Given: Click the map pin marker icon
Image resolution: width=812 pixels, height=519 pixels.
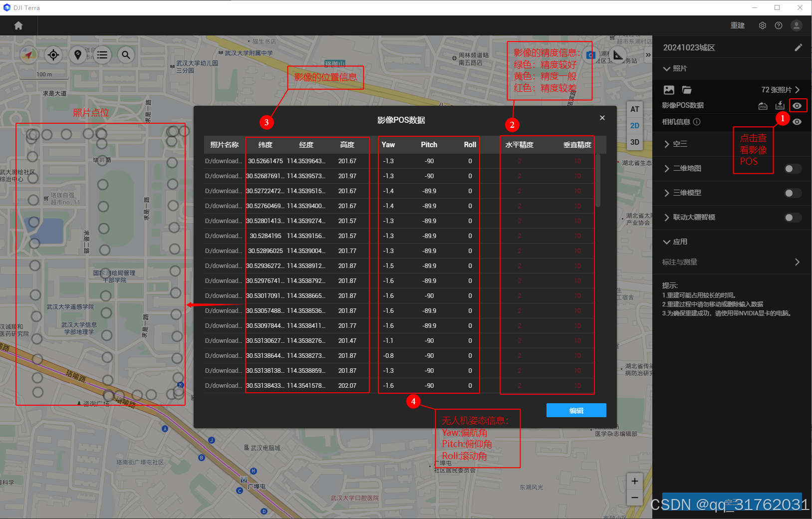Looking at the screenshot, I should (x=78, y=54).
